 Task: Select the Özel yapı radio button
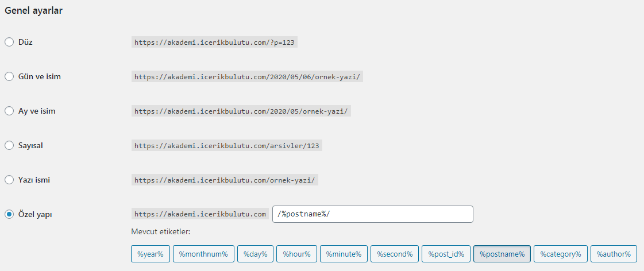9,214
